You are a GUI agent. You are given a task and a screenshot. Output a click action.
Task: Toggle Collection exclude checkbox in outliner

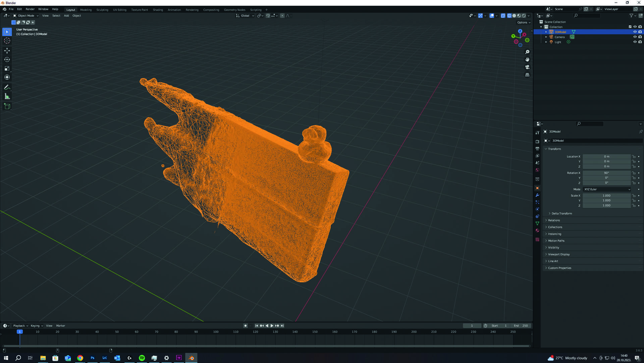(630, 27)
